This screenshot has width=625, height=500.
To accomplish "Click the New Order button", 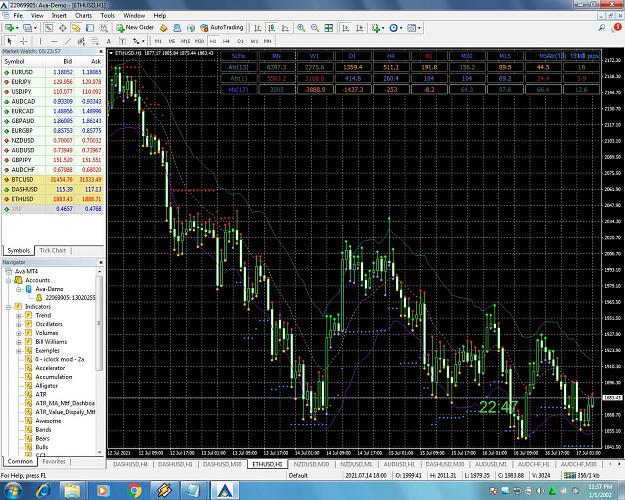I will click(135, 28).
